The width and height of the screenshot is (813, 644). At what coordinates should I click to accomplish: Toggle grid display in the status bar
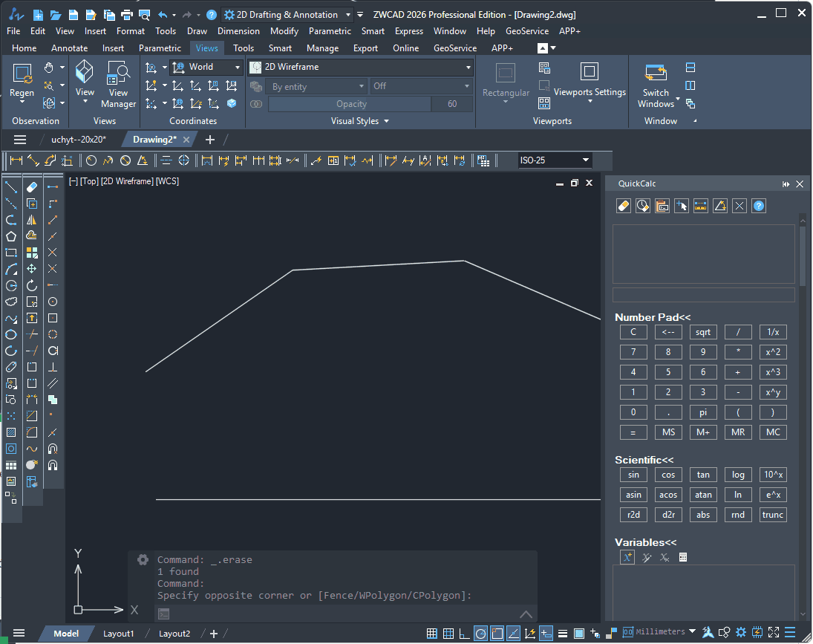pyautogui.click(x=448, y=633)
